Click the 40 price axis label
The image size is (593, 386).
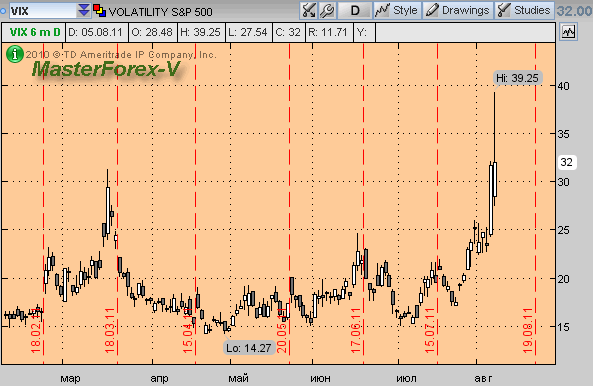tap(564, 86)
